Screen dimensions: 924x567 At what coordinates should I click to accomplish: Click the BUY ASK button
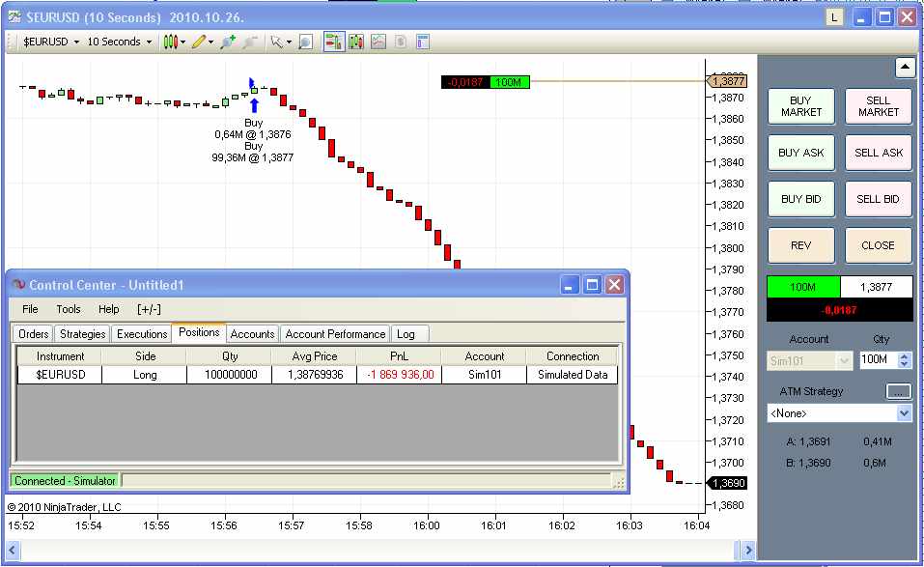click(800, 153)
